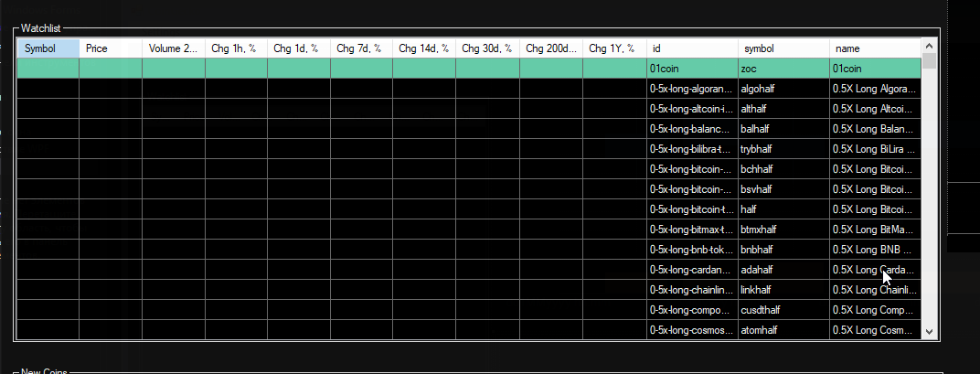
Task: Click the Chg 1d, % column header
Action: (299, 48)
